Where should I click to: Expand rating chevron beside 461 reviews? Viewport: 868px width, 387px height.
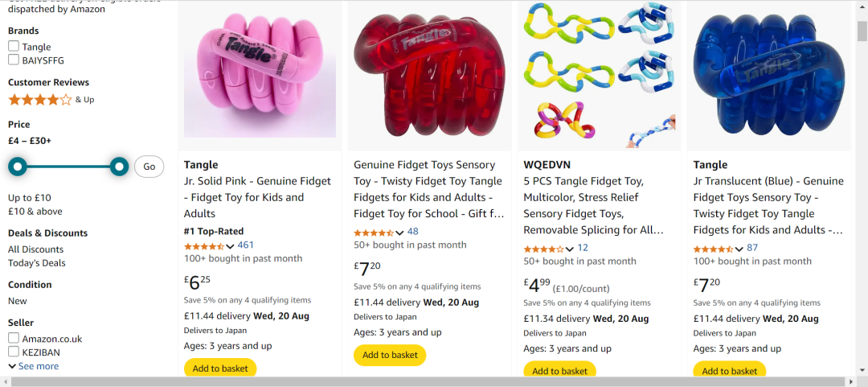pyautogui.click(x=231, y=247)
